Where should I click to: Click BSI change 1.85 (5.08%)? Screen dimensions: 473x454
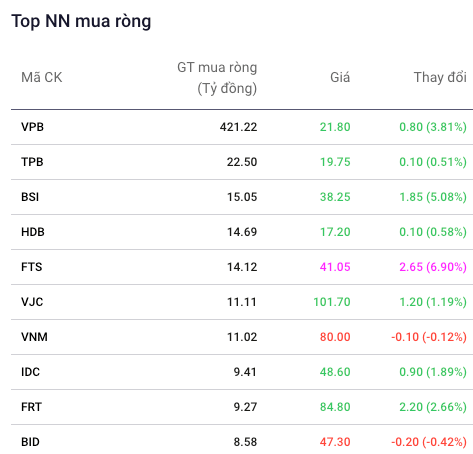(433, 197)
